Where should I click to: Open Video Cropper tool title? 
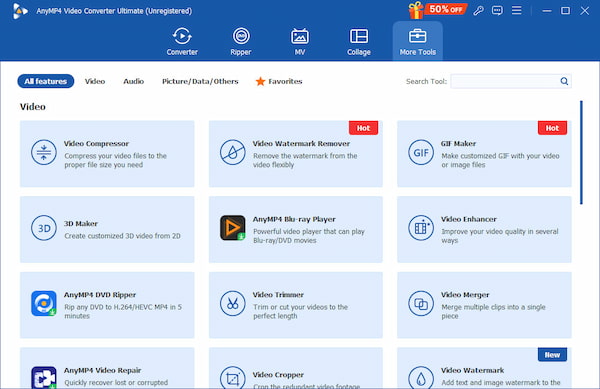(x=278, y=375)
